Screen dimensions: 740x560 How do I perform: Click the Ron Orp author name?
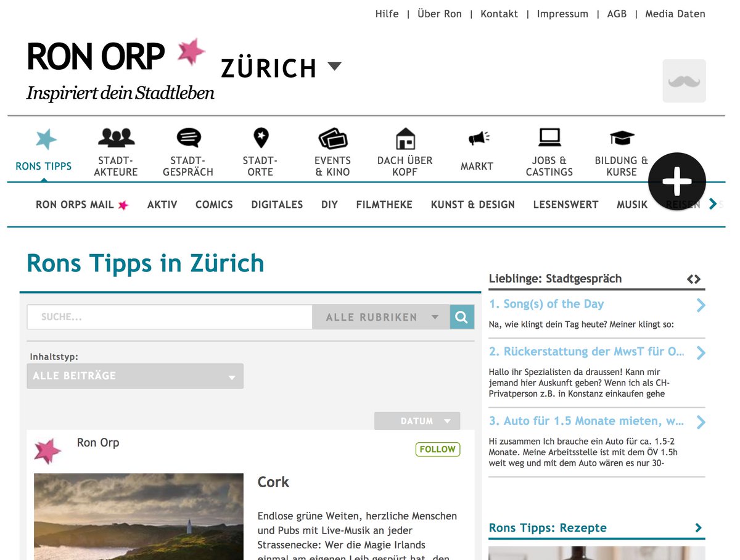coord(98,443)
